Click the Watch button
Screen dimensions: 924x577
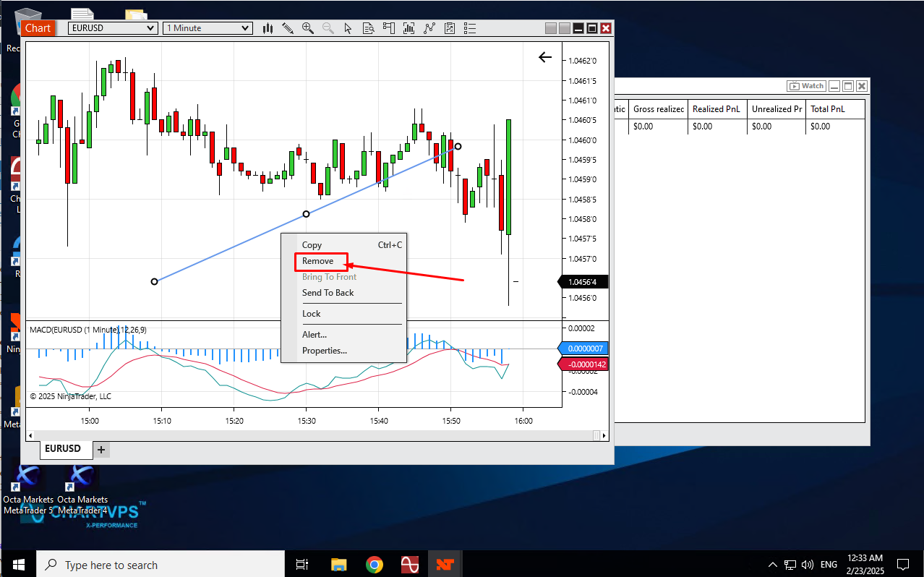[x=806, y=86]
